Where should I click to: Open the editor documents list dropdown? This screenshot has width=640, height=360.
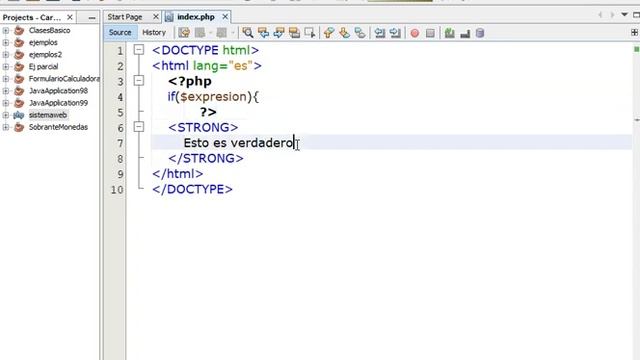coord(624,15)
